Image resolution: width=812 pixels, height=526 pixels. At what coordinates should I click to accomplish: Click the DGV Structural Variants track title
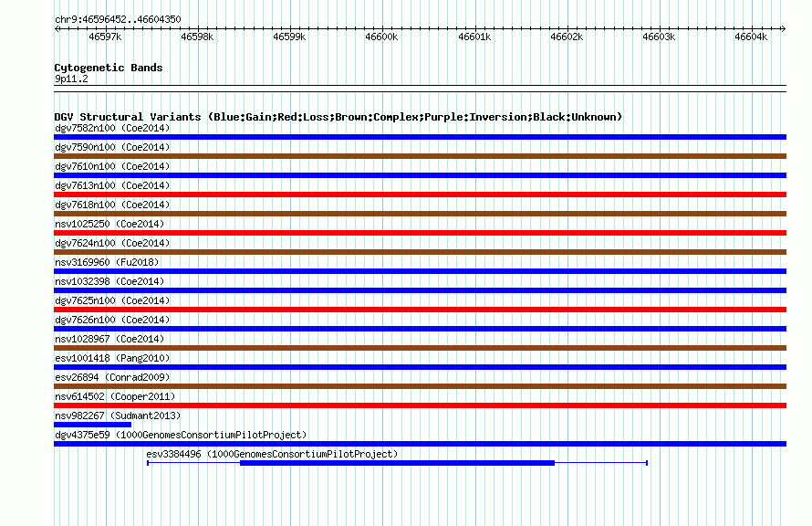coord(338,117)
